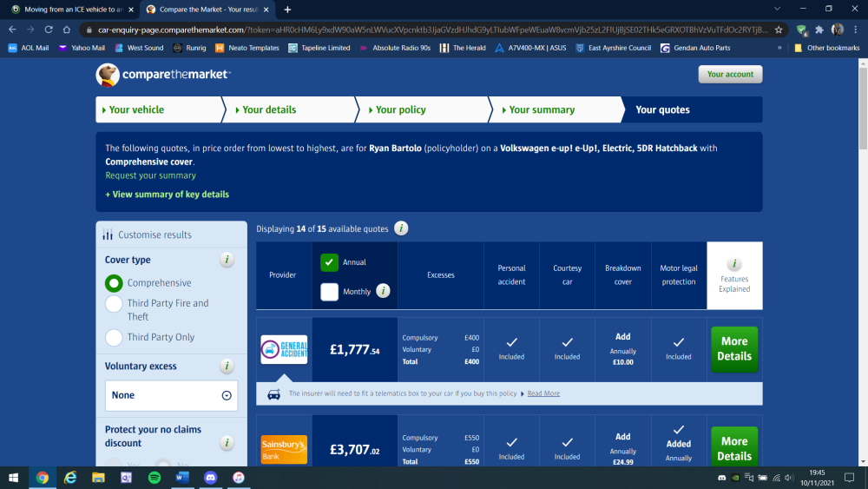The height and width of the screenshot is (489, 868).
Task: Open the browser home page
Action: pyautogui.click(x=67, y=30)
